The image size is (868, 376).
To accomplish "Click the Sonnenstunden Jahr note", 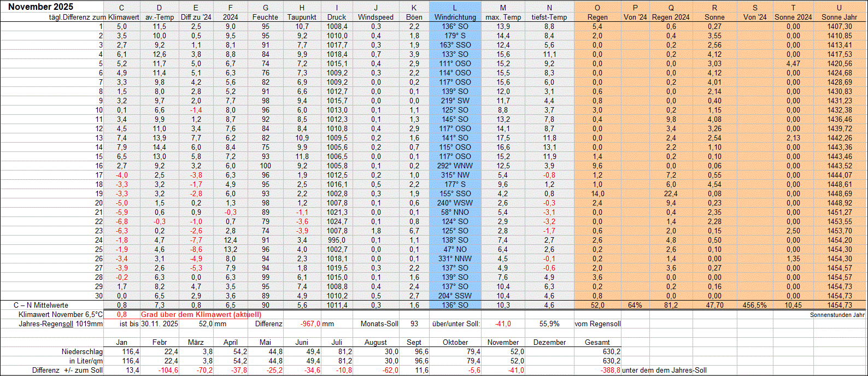I will [x=837, y=315].
